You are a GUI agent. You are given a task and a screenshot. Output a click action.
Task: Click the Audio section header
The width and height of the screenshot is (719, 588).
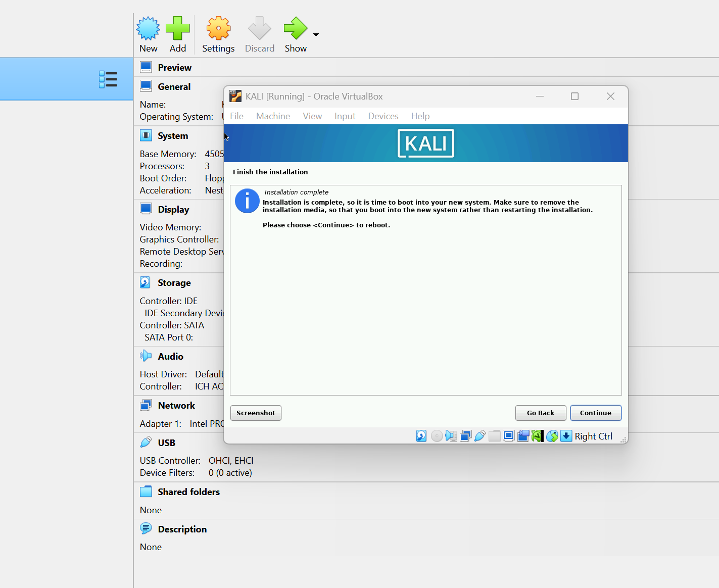171,356
